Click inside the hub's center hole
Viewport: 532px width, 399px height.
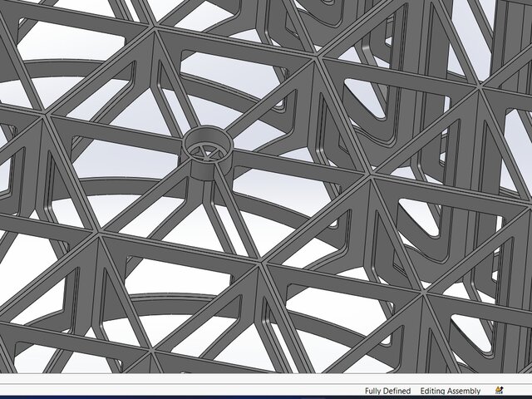(206, 150)
